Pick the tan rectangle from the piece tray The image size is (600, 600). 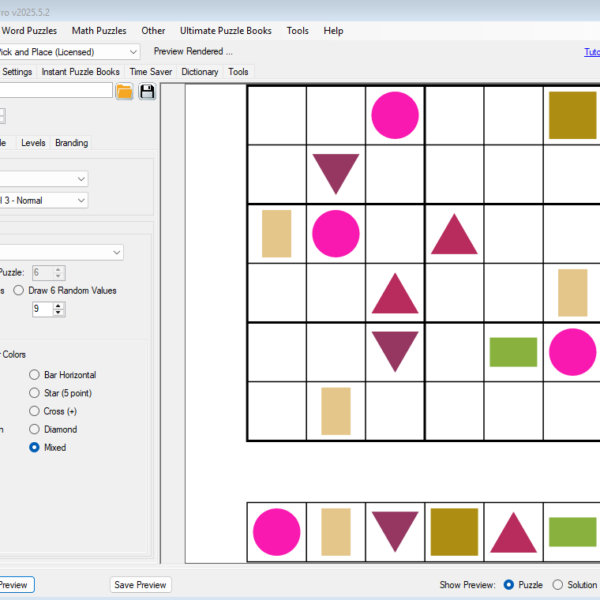[x=336, y=532]
